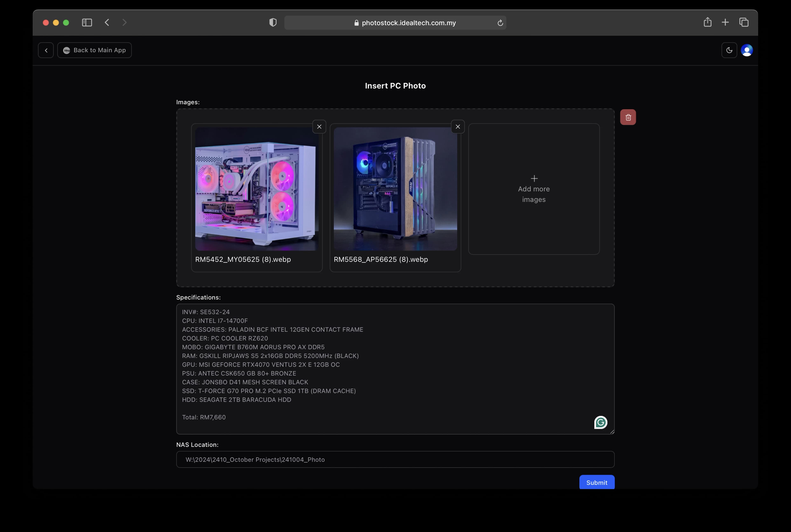The height and width of the screenshot is (532, 791).
Task: Go Back to Main App
Action: click(94, 50)
